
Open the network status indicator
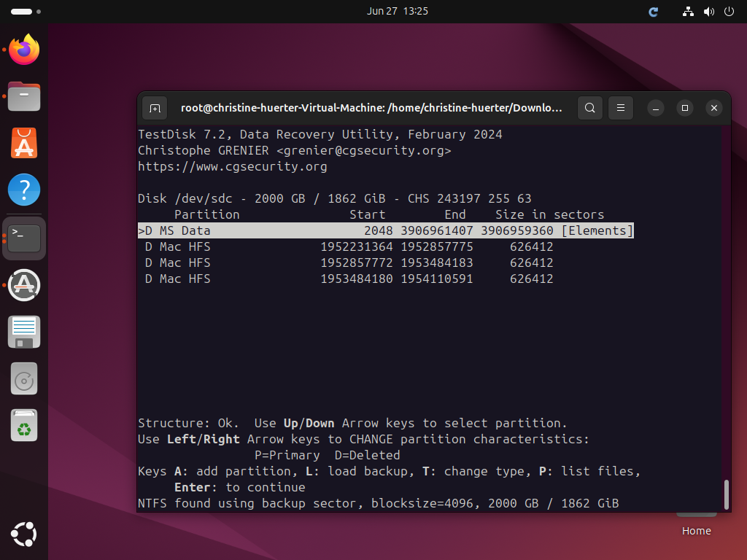pyautogui.click(x=688, y=12)
